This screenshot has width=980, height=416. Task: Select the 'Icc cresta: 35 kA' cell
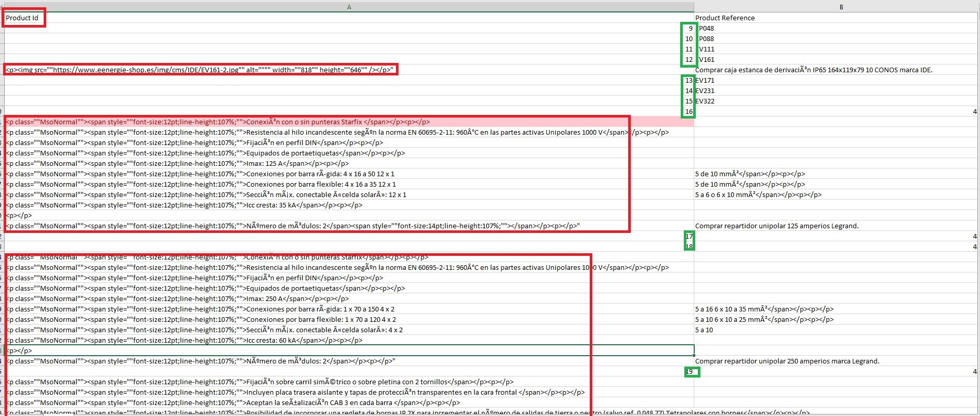(x=349, y=205)
